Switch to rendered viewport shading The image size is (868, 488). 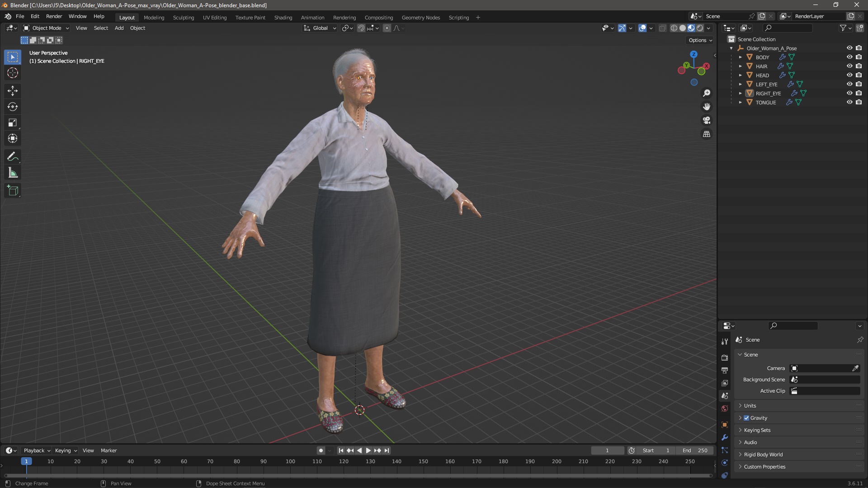click(x=700, y=28)
